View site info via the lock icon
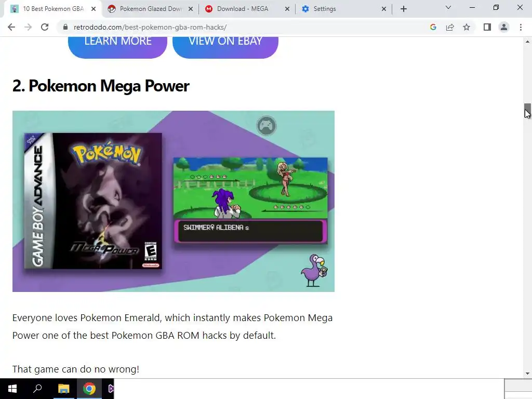The image size is (532, 399). point(65,27)
